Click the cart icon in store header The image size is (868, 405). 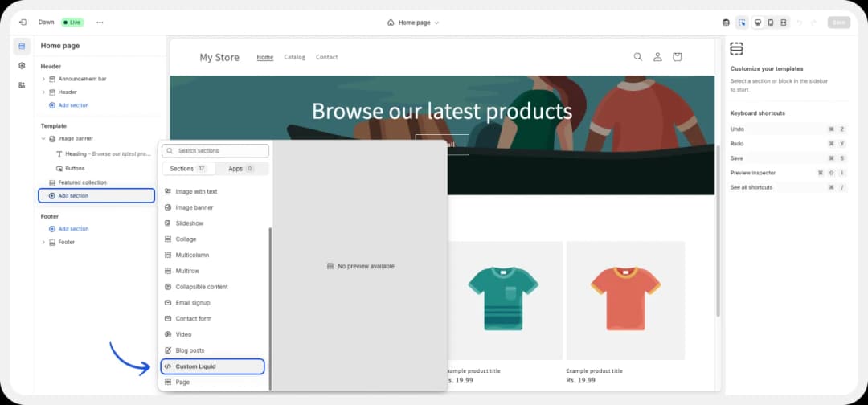pos(677,57)
